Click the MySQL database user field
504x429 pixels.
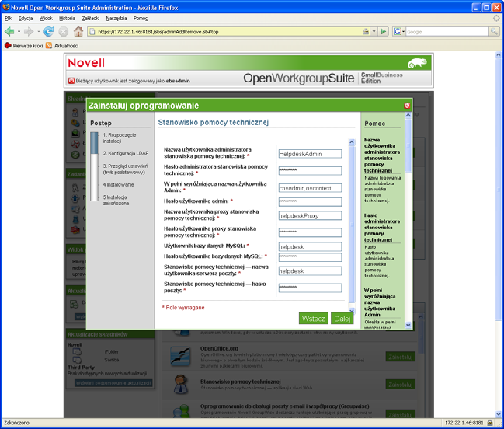(x=310, y=246)
